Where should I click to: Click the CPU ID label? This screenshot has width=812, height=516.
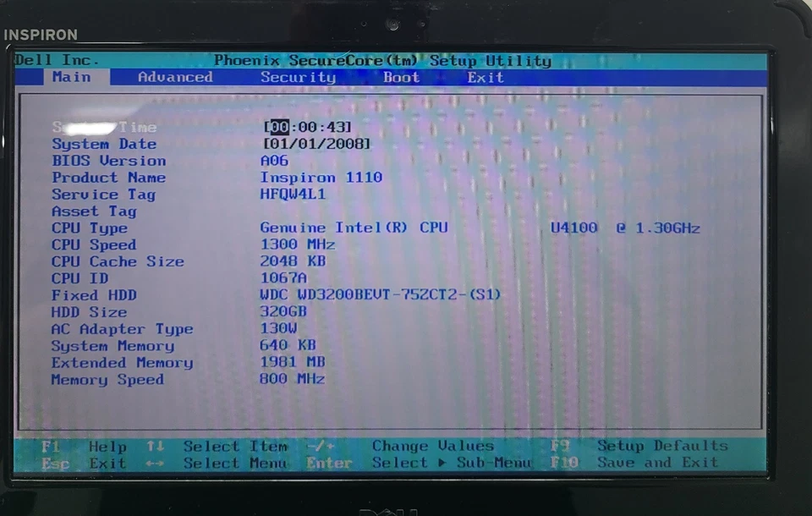(80, 278)
